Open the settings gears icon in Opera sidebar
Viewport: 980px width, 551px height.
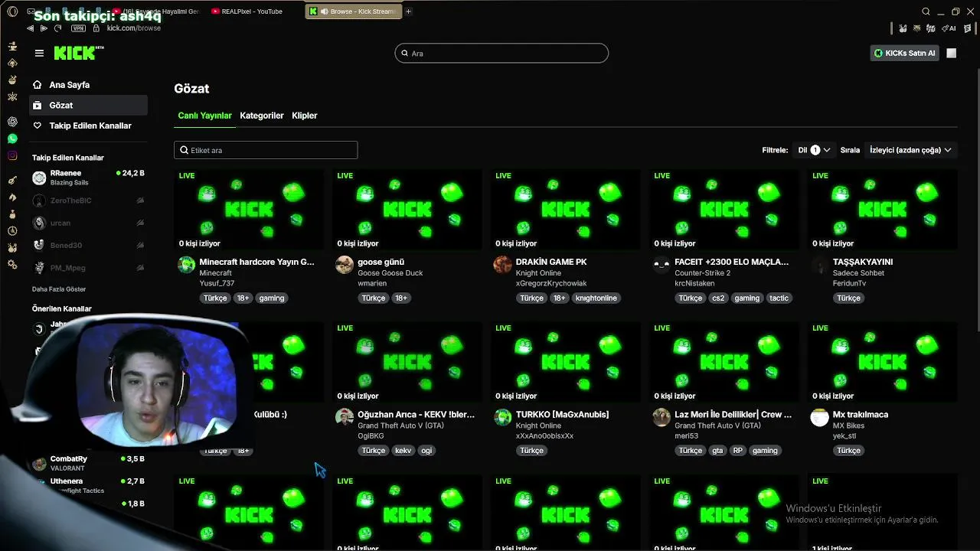point(12,264)
